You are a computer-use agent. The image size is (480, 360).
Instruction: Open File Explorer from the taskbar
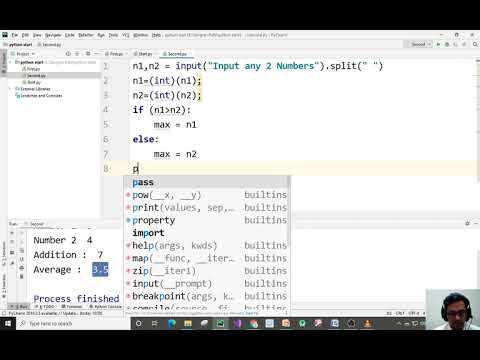coord(188,323)
